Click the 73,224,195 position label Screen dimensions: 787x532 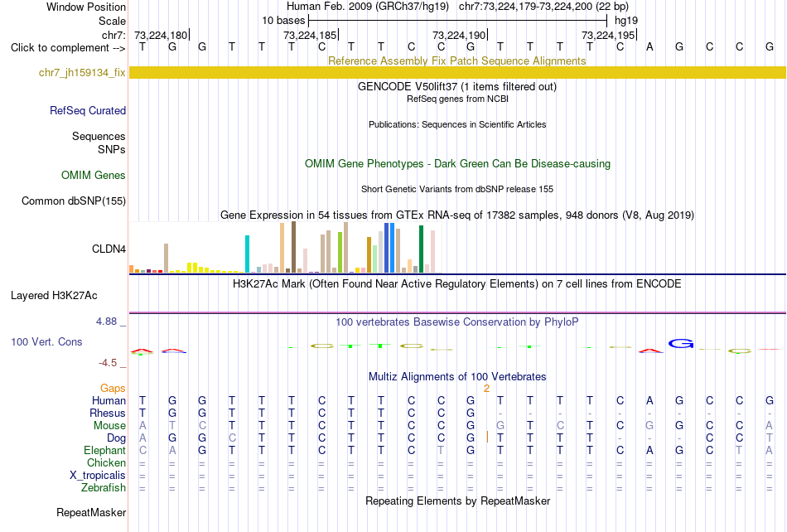(608, 35)
